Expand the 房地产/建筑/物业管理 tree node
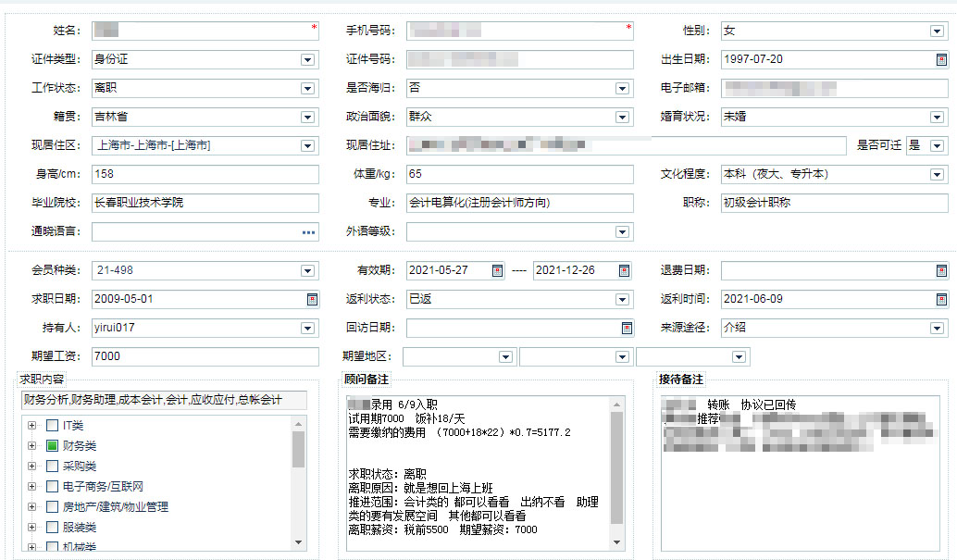The width and height of the screenshot is (957, 560). [x=31, y=507]
